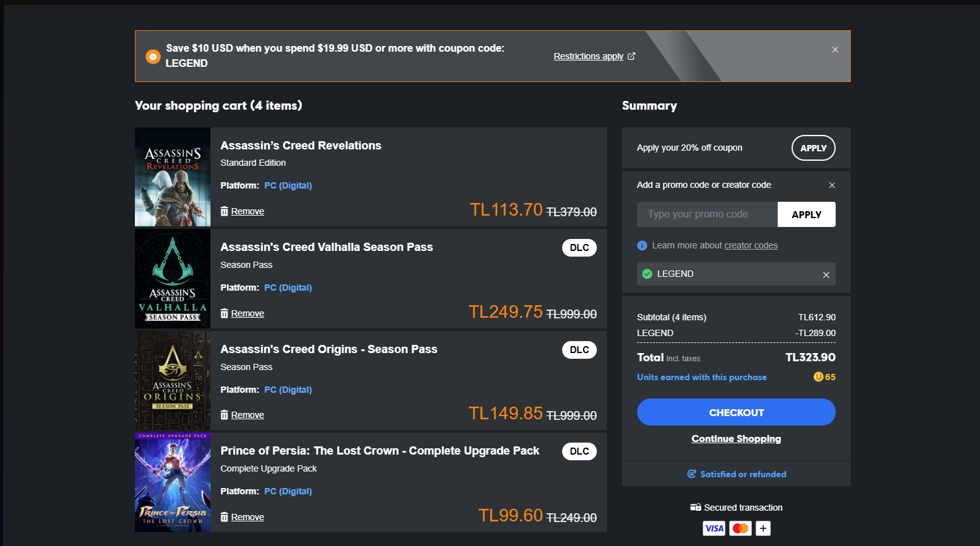This screenshot has width=980, height=546.
Task: Proceed to Checkout
Action: click(736, 412)
